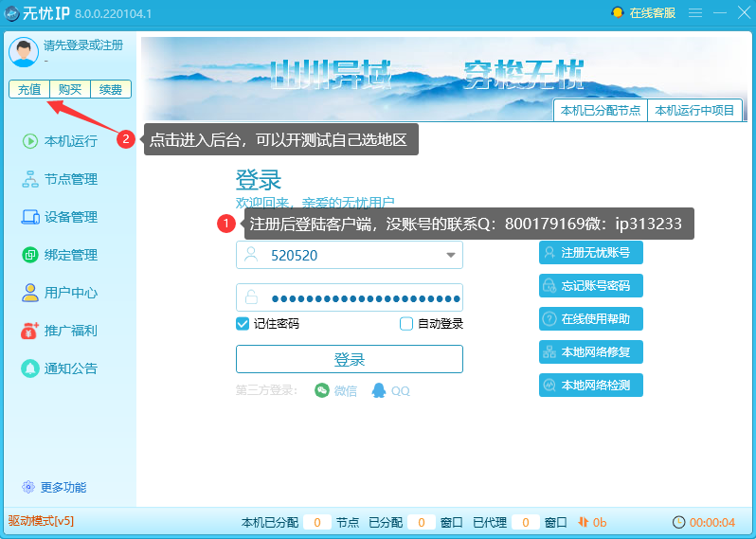Open the 用户中心 sidebar section
The image size is (756, 539).
[x=60, y=293]
